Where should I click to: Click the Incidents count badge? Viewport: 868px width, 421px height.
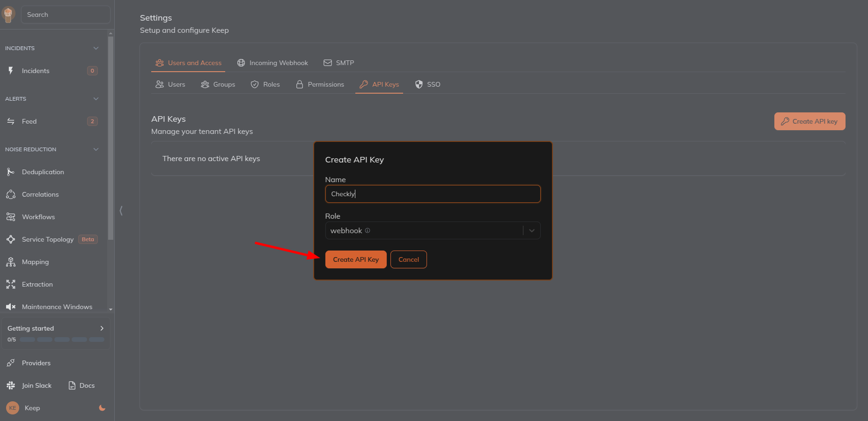(x=92, y=71)
